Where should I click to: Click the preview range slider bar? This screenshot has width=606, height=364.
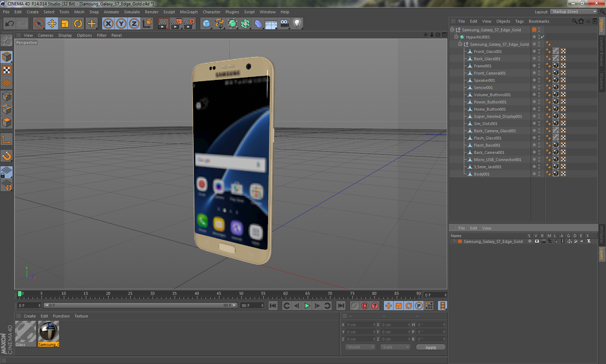coord(140,305)
